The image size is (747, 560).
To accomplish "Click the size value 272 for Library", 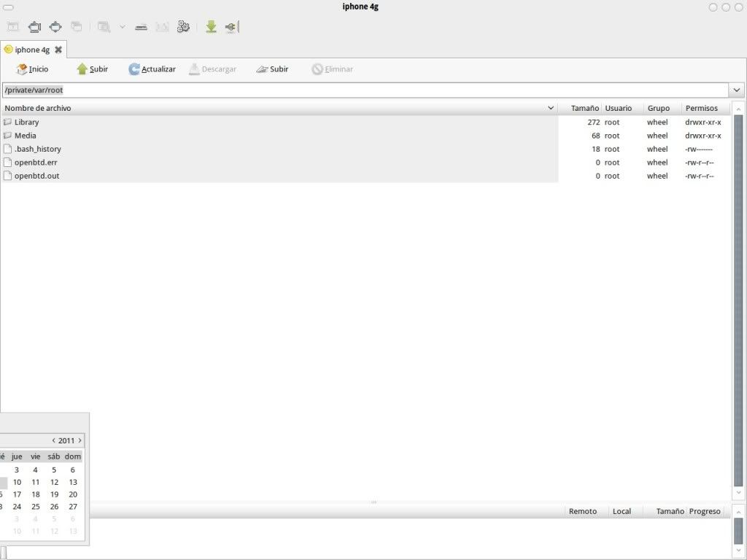I will tap(594, 122).
